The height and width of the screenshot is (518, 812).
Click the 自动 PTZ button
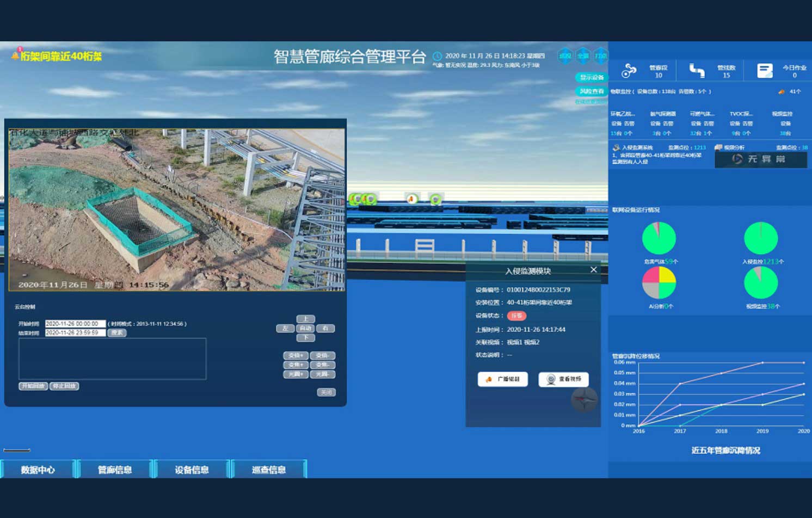tap(305, 328)
